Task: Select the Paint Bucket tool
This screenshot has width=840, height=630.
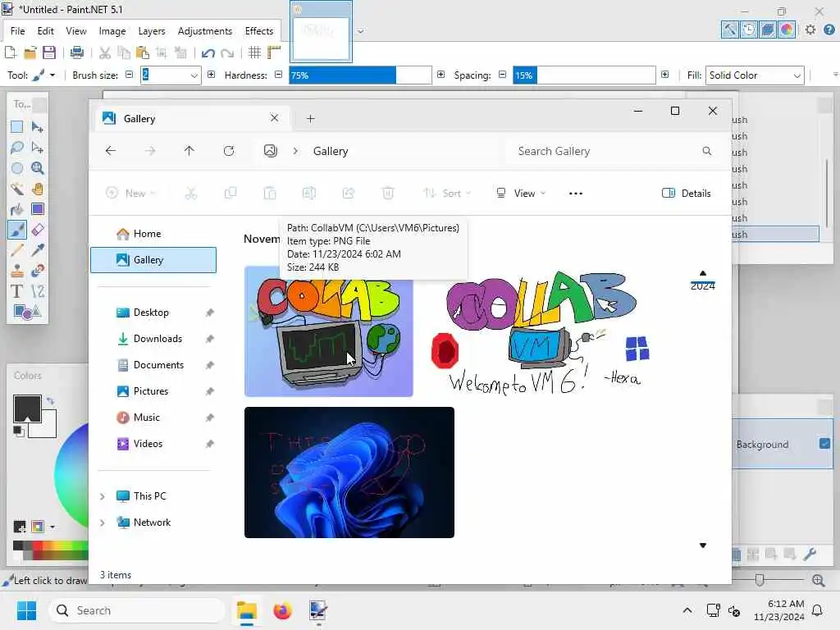Action: [16, 209]
